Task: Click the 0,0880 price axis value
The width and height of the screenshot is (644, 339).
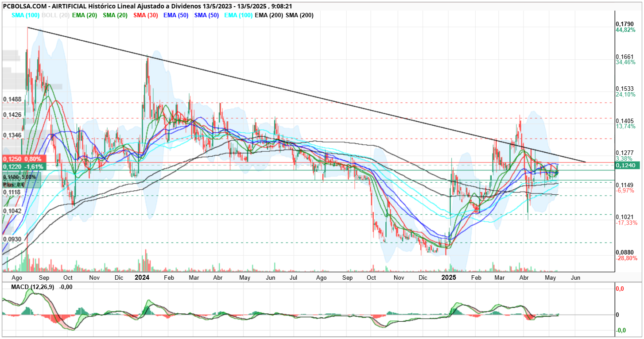Action: (625, 252)
